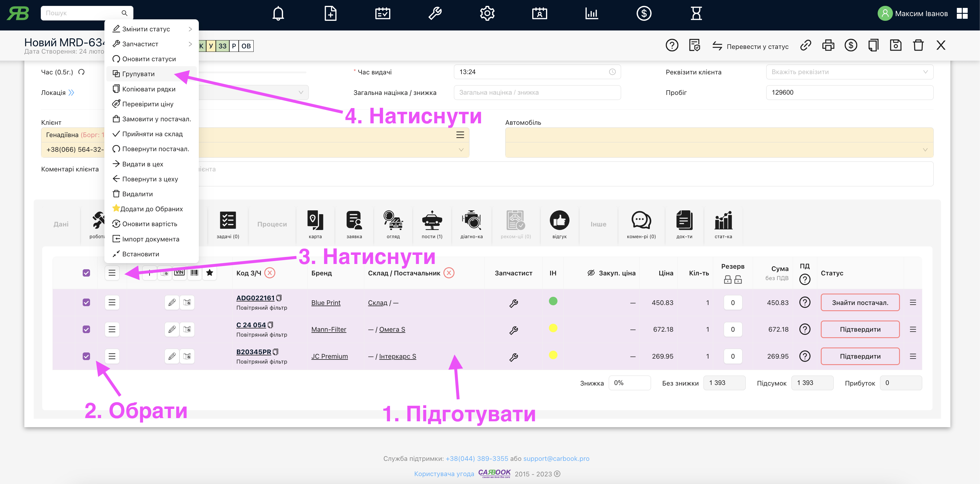Image resolution: width=980 pixels, height=484 pixels.
Task: Open the notifications bell icon
Action: pyautogui.click(x=278, y=14)
